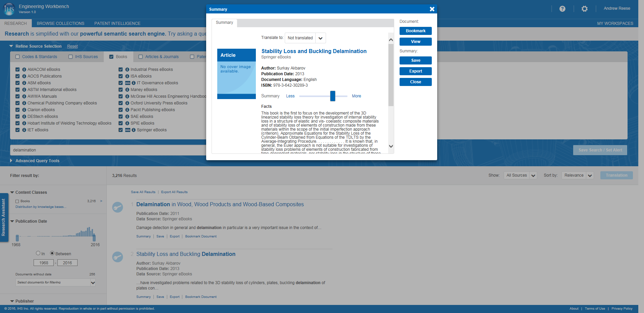Click info icon next to ASM eBooks

[24, 83]
